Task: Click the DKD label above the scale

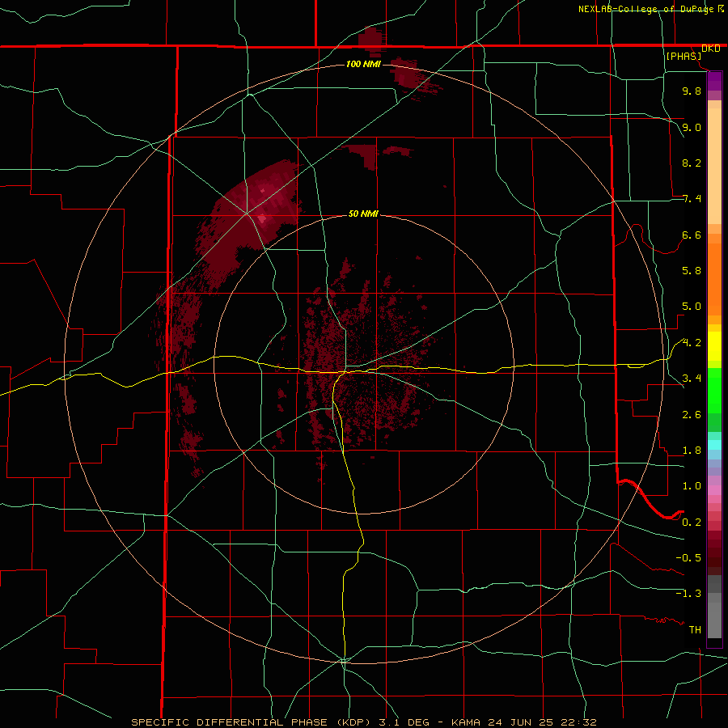Action: pyautogui.click(x=711, y=49)
